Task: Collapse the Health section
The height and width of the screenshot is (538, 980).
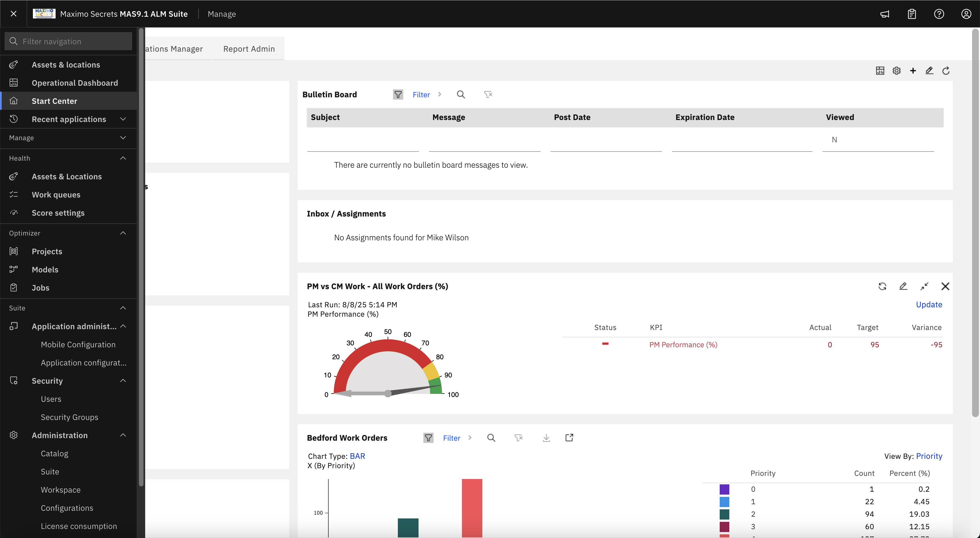Action: [x=122, y=158]
